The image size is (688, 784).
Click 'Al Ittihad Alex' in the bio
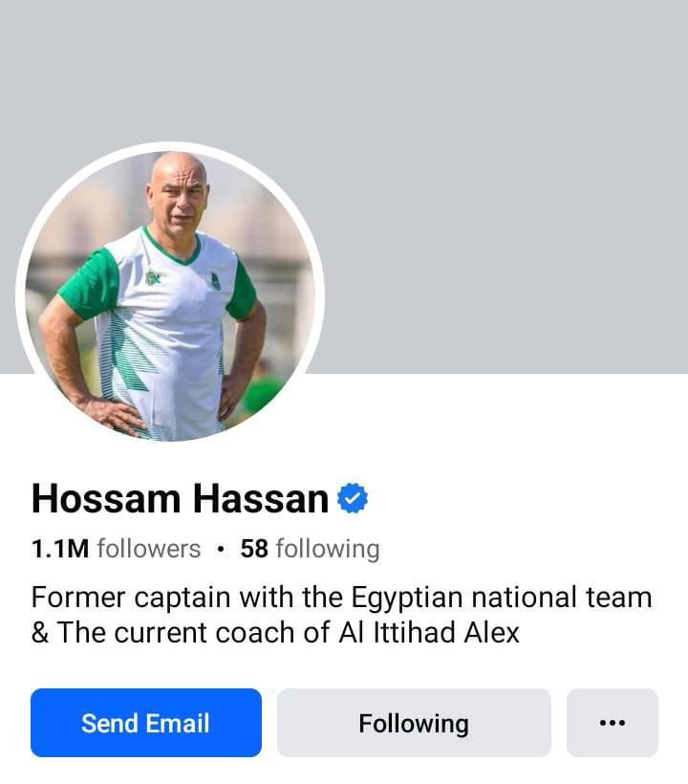(429, 633)
